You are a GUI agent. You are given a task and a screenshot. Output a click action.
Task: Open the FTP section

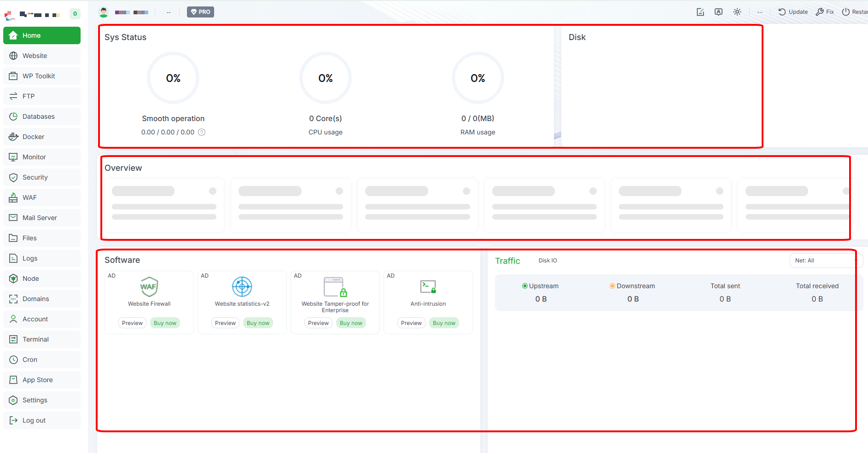pos(42,96)
